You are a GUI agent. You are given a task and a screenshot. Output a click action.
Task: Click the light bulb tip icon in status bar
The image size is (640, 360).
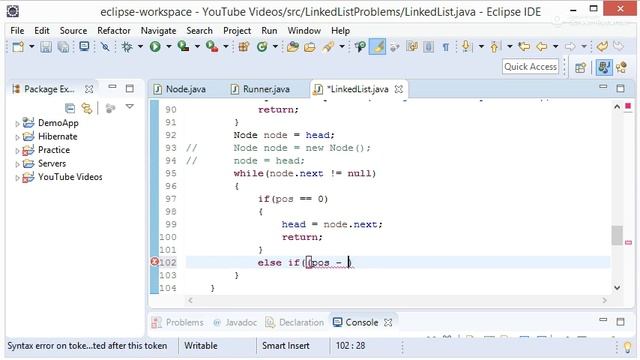627,347
